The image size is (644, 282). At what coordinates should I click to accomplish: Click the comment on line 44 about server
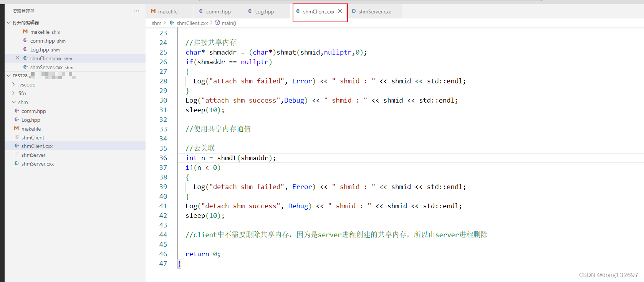tap(336, 235)
